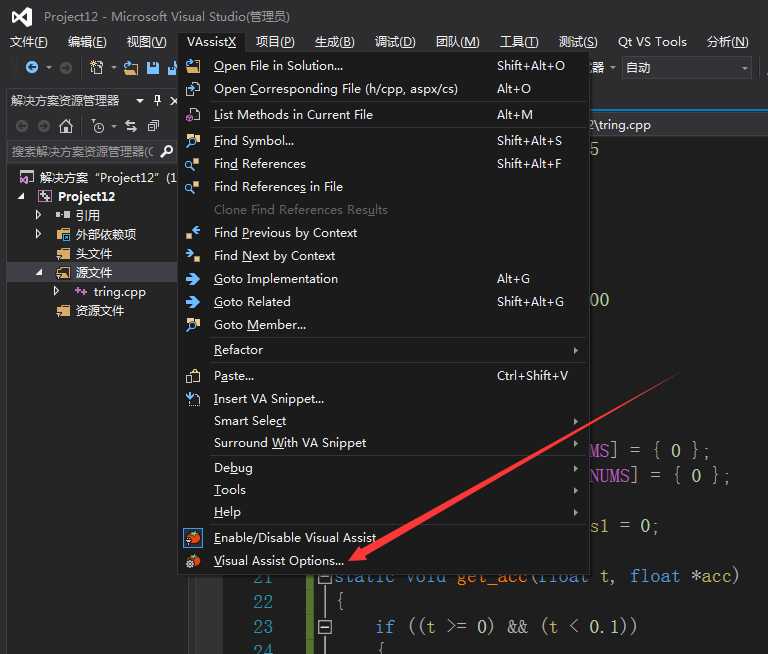768x654 pixels.
Task: Choose Open Corresponding File entry
Action: click(384, 89)
